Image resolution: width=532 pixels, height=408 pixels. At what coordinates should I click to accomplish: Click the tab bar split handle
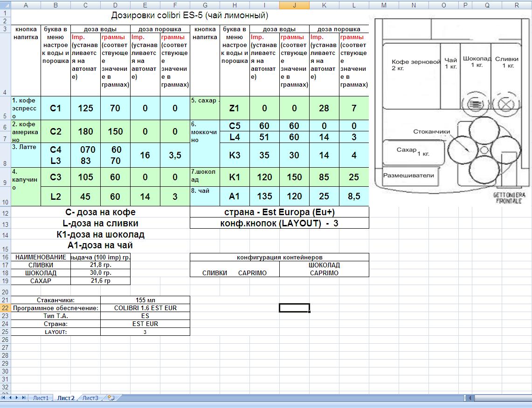coord(465,398)
